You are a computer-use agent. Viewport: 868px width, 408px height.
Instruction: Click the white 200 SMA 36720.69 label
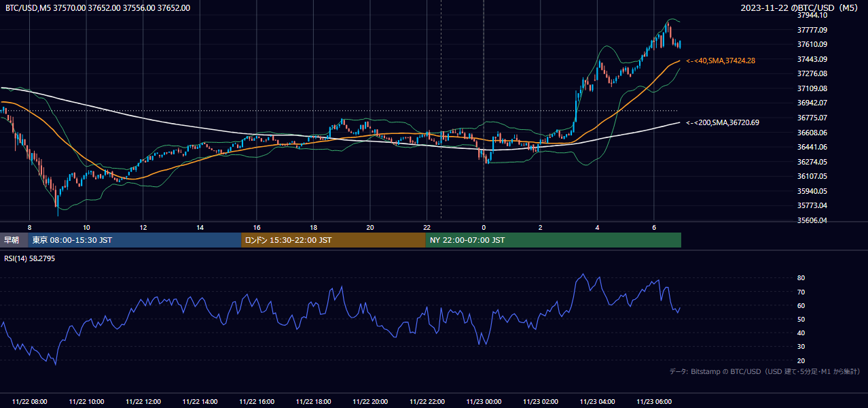point(723,122)
